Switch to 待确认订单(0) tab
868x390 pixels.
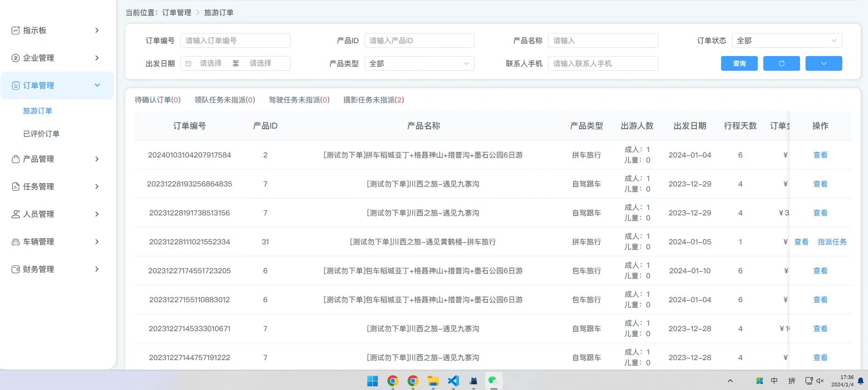(x=157, y=100)
